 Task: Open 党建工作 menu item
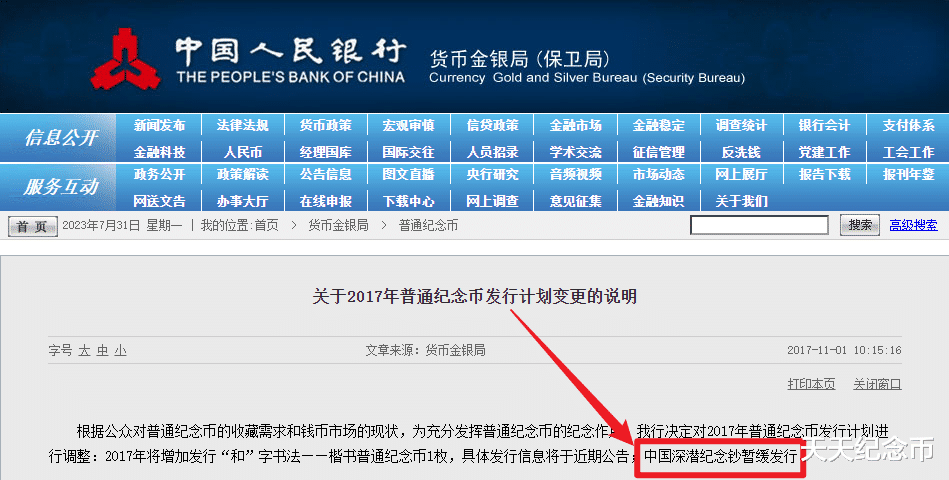point(824,152)
